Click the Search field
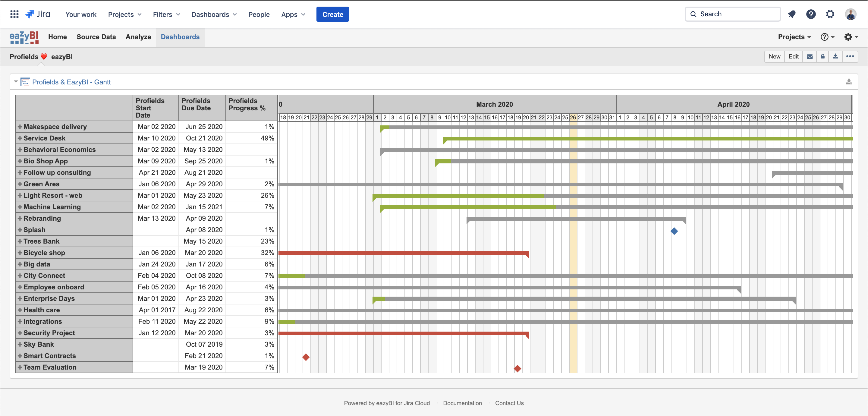Image resolution: width=868 pixels, height=416 pixels. 733,14
